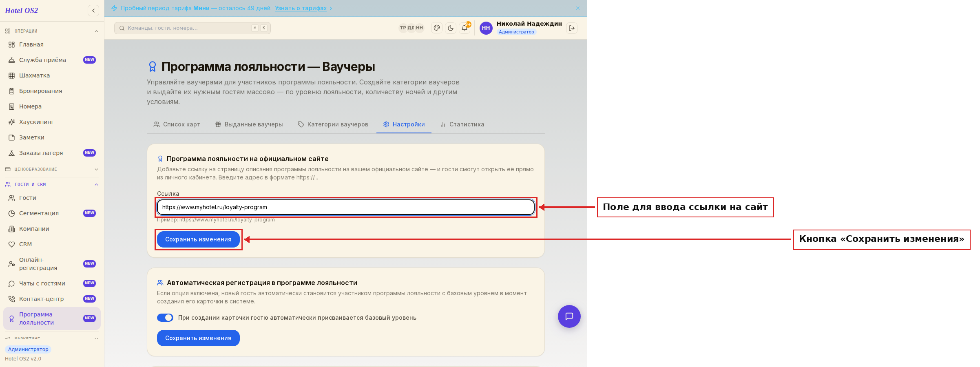This screenshot has height=367, width=980.
Task: Open Заметки notes
Action: pyautogui.click(x=52, y=137)
